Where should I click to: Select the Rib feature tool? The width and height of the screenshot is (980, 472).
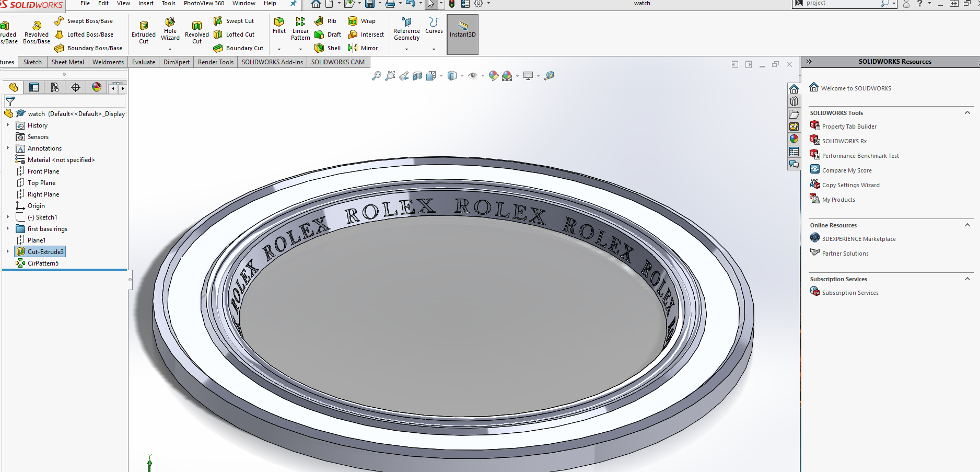325,21
